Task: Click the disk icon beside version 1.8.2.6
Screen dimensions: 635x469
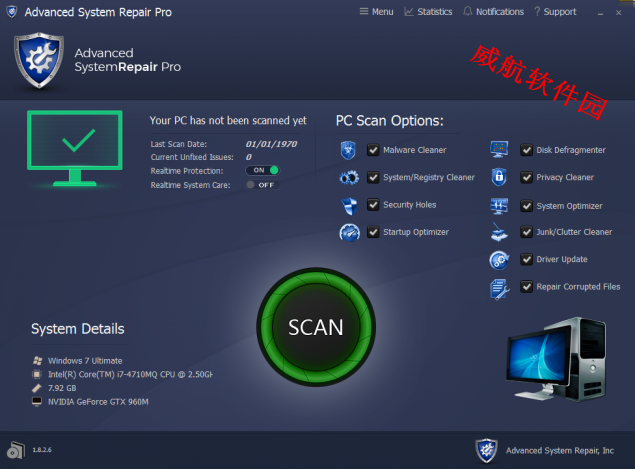Action: pyautogui.click(x=16, y=450)
